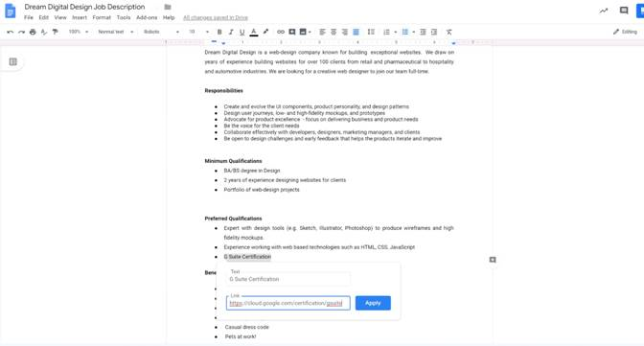Screen dimensions: 644x346
Task: Click the blue Apply button
Action: click(373, 303)
